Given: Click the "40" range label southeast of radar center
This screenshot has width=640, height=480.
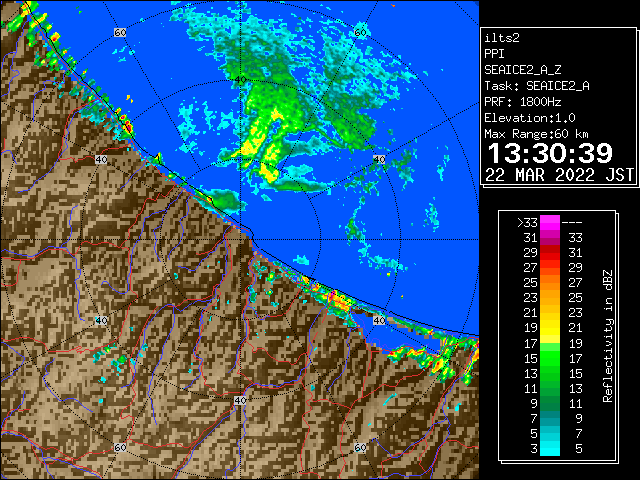Looking at the screenshot, I should pos(379,320).
